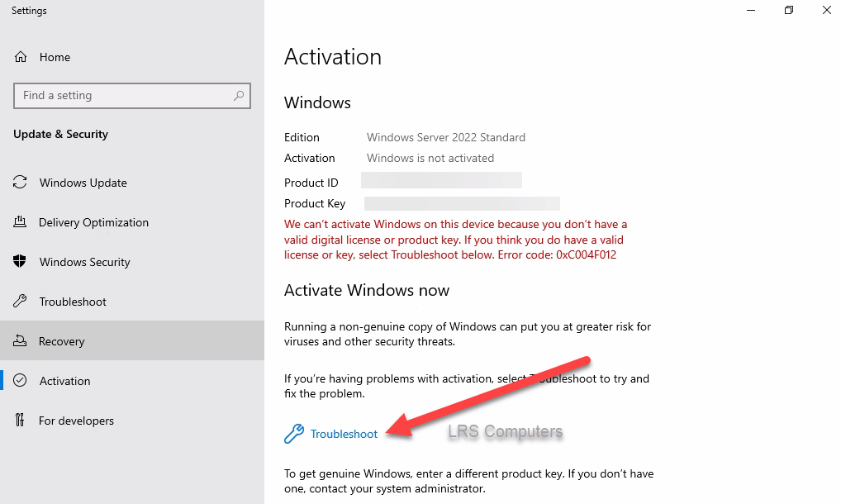Viewport: 841px width, 504px height.
Task: Click the For developers tools icon
Action: 21,421
